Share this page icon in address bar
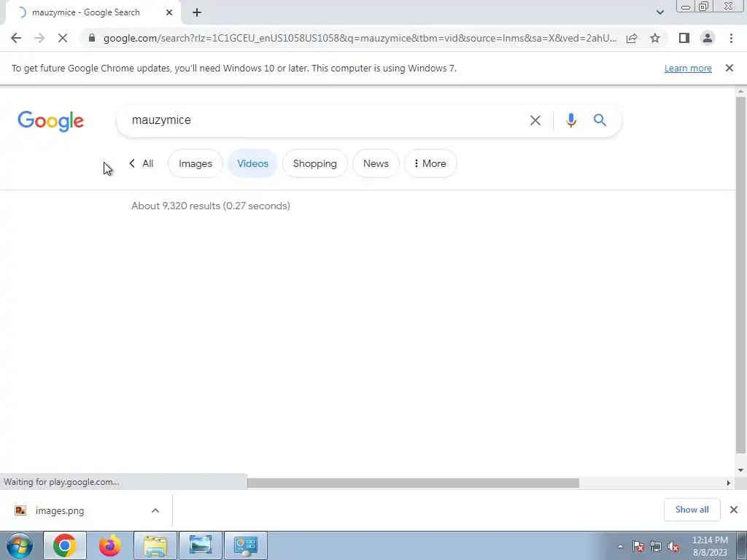Image resolution: width=747 pixels, height=560 pixels. [632, 38]
